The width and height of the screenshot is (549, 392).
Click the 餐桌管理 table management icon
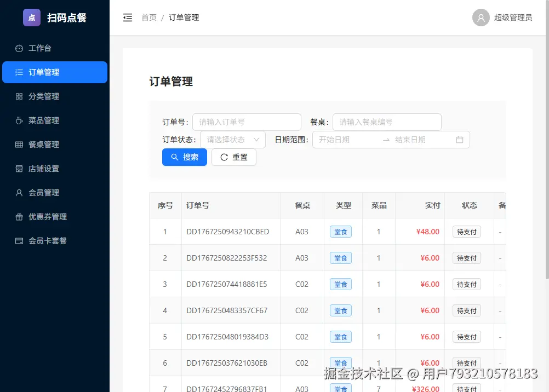click(x=19, y=145)
